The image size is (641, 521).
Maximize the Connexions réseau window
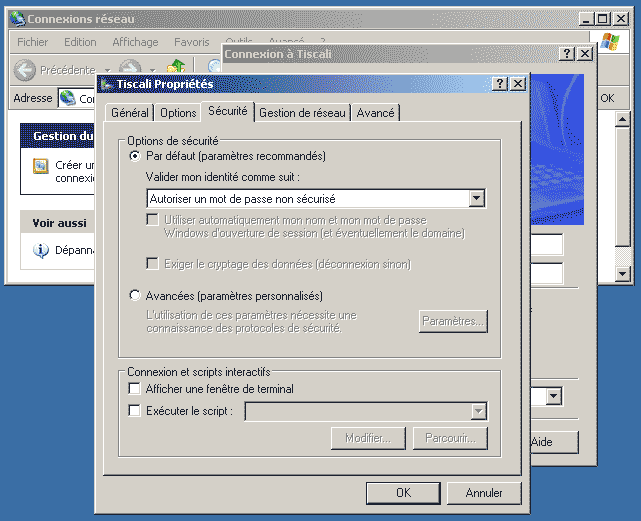(x=603, y=19)
